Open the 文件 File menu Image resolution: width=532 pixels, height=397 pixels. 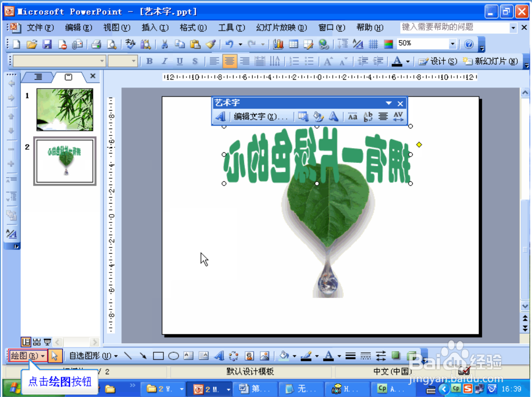click(x=40, y=27)
